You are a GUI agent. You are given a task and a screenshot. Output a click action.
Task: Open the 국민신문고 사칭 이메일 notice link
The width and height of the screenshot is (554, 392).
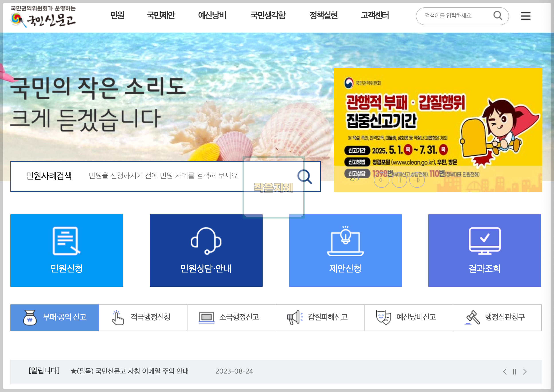click(130, 371)
